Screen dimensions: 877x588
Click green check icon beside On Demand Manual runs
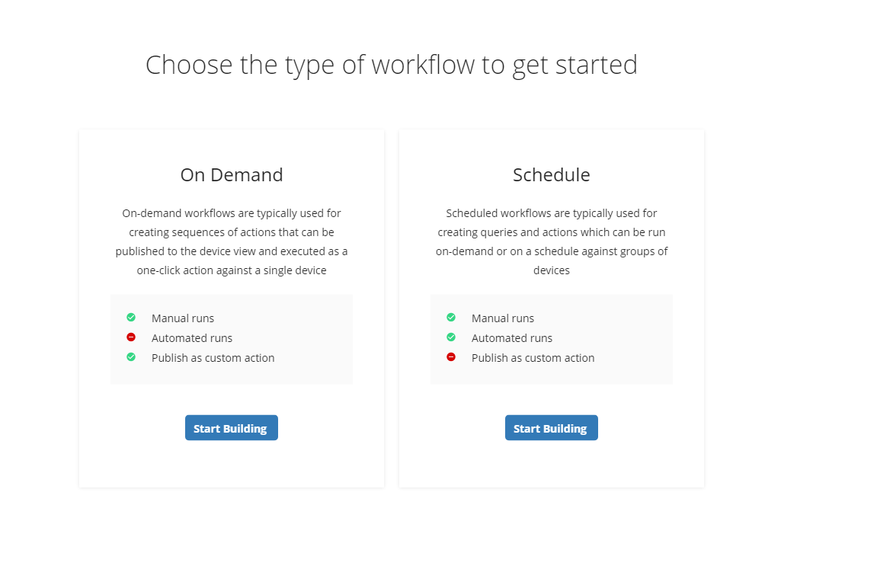pyautogui.click(x=131, y=318)
